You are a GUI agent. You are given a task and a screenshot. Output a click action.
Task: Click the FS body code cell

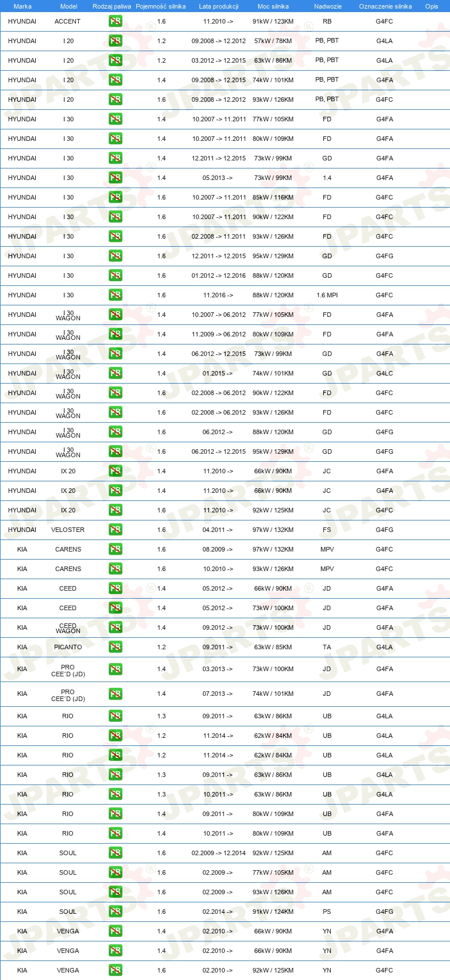click(x=327, y=530)
